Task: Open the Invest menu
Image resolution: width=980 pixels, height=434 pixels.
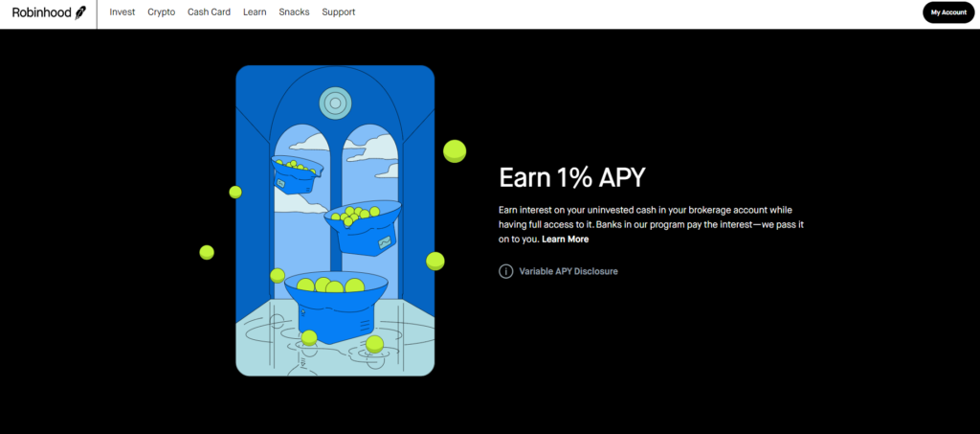Action: (122, 13)
